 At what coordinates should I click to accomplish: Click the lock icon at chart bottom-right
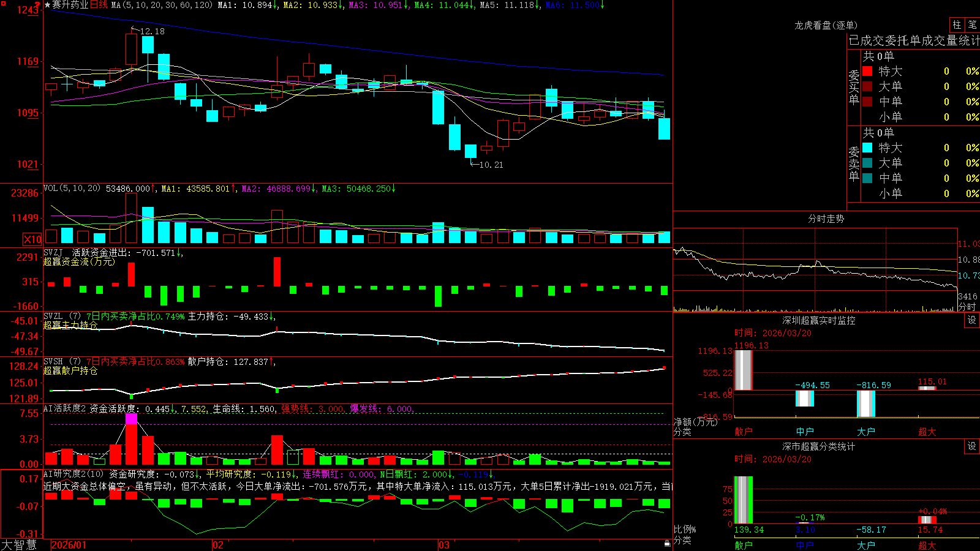click(x=668, y=544)
